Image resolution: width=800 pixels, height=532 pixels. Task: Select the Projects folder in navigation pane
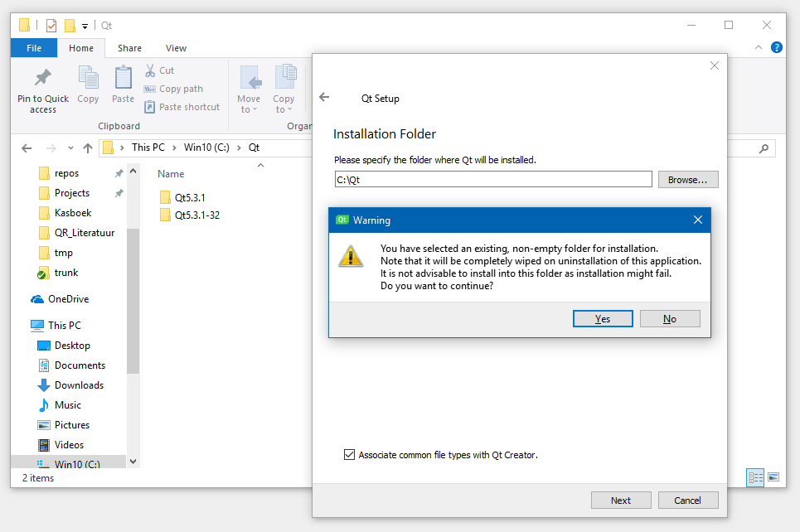pos(71,193)
